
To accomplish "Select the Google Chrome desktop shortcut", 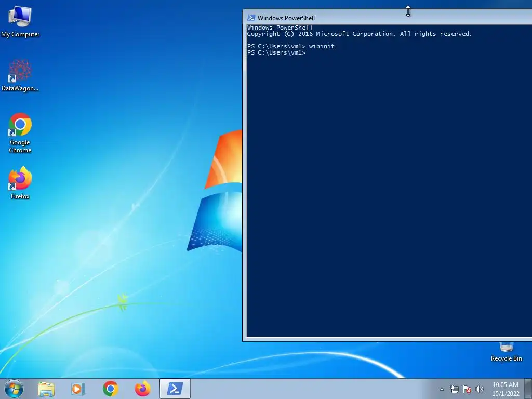I will [20, 132].
